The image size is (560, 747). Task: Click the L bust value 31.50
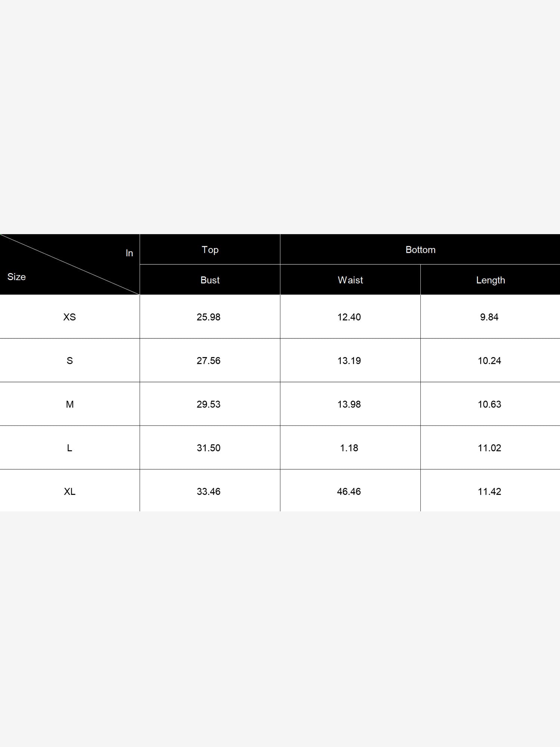209,448
